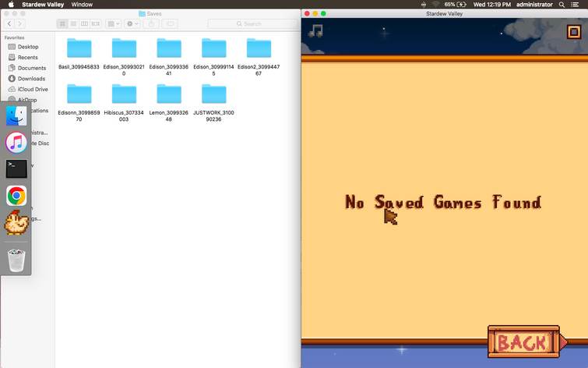Open the Apple menu
Image resolution: width=588 pixels, height=368 pixels.
point(11,5)
